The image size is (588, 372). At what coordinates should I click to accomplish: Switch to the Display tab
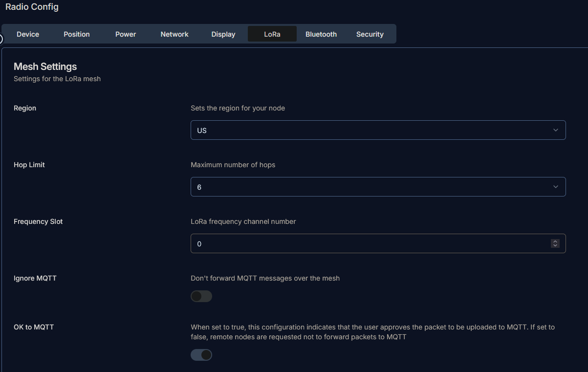223,34
